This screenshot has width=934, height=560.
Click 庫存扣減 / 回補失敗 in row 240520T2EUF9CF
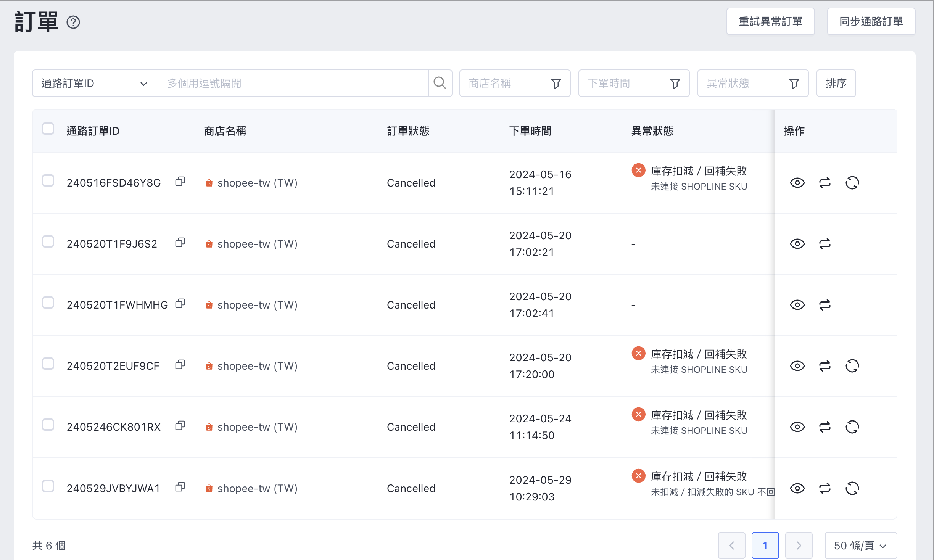699,354
